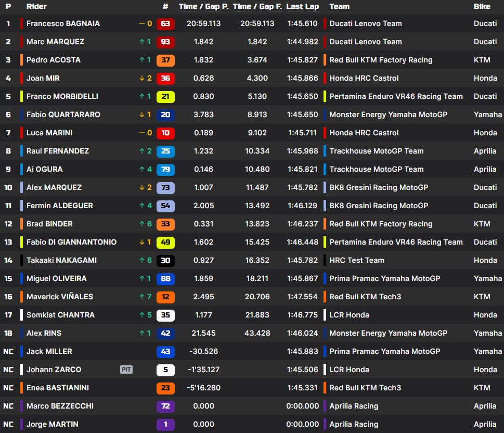Click Bastianini's last lap 1:45.331
The height and width of the screenshot is (433, 504).
(303, 388)
